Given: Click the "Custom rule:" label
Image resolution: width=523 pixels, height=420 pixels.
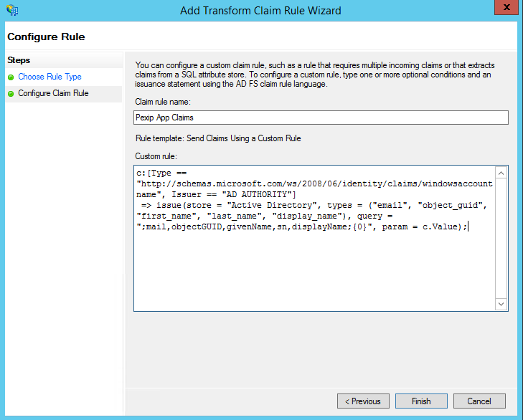Looking at the screenshot, I should tap(155, 156).
